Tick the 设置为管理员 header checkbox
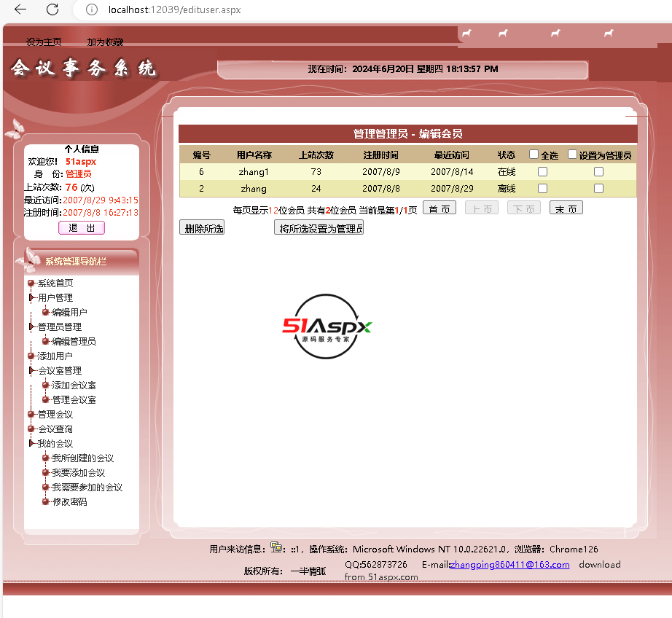The image size is (672, 618). pos(572,154)
